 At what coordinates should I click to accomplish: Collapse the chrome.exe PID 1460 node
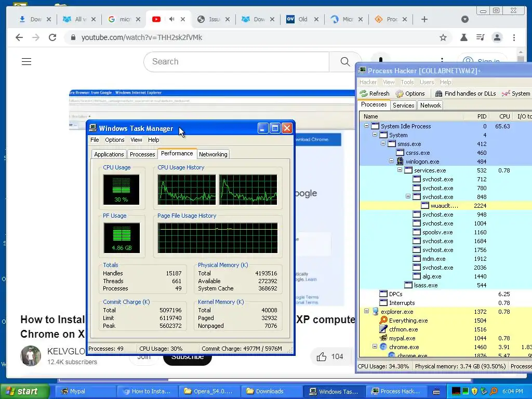[x=375, y=347]
